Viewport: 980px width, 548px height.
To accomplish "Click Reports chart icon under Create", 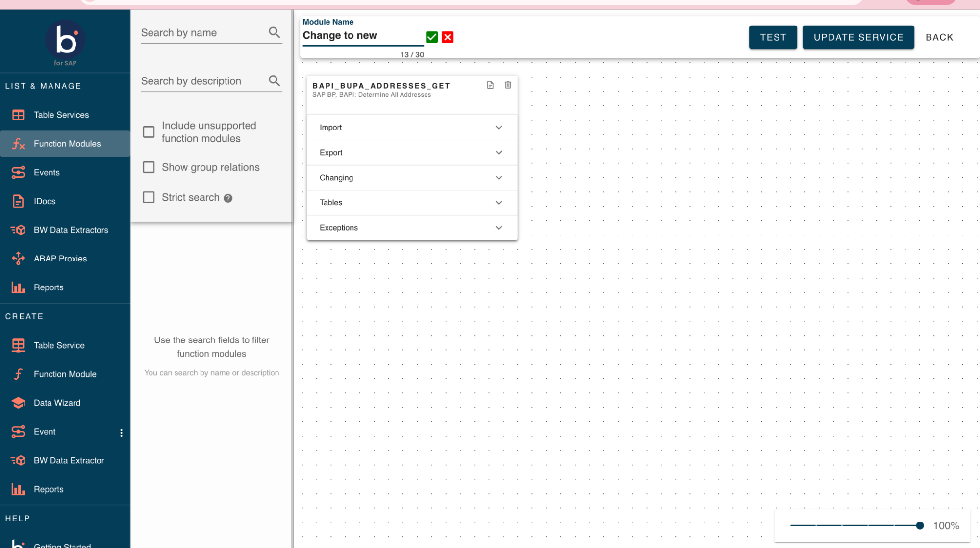I will (18, 489).
